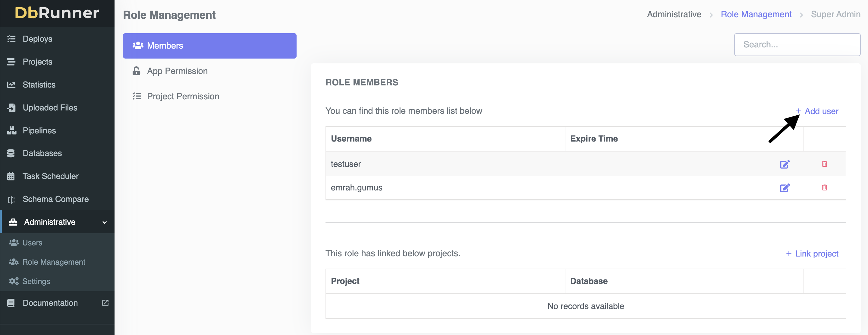The image size is (868, 335).
Task: Click the delete trash icon for testuser
Action: 824,164
